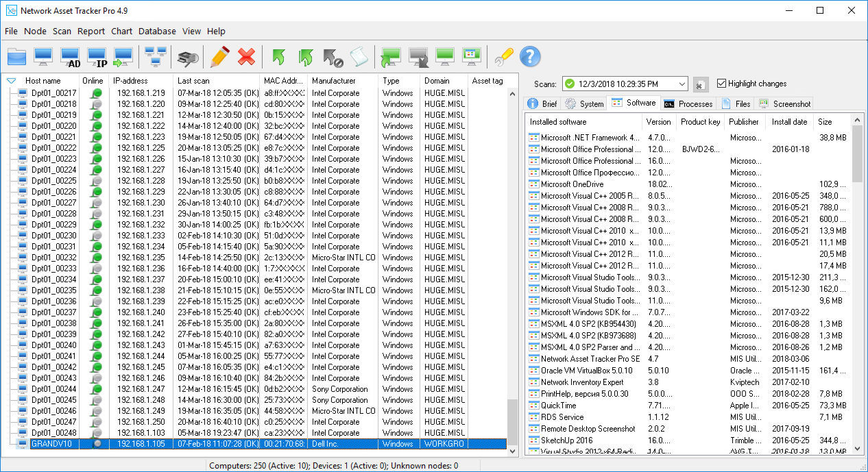Click the monitor icon with green arrow
The width and height of the screenshot is (868, 472).
pyautogui.click(x=123, y=57)
